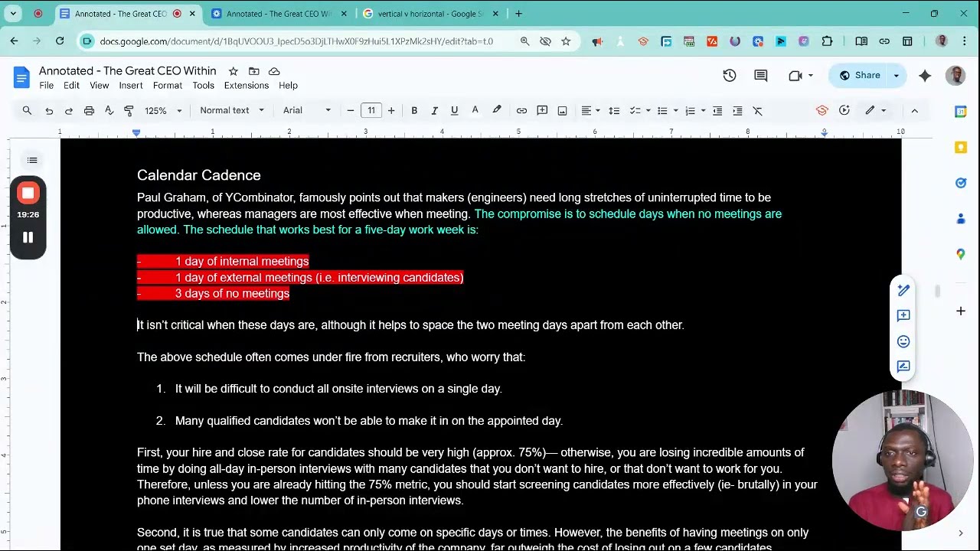Toggle checklist formatting

(635, 111)
